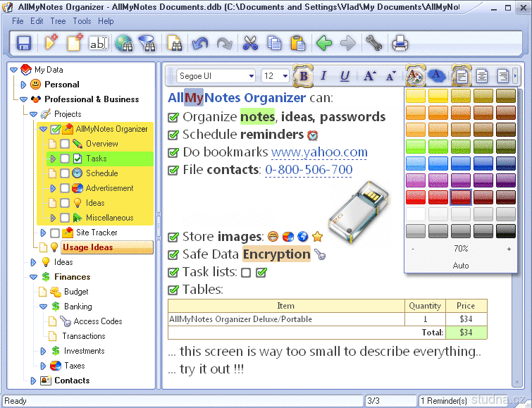Check the Schedule tree checkbox
Viewport: 532px width, 408px height.
[x=65, y=173]
